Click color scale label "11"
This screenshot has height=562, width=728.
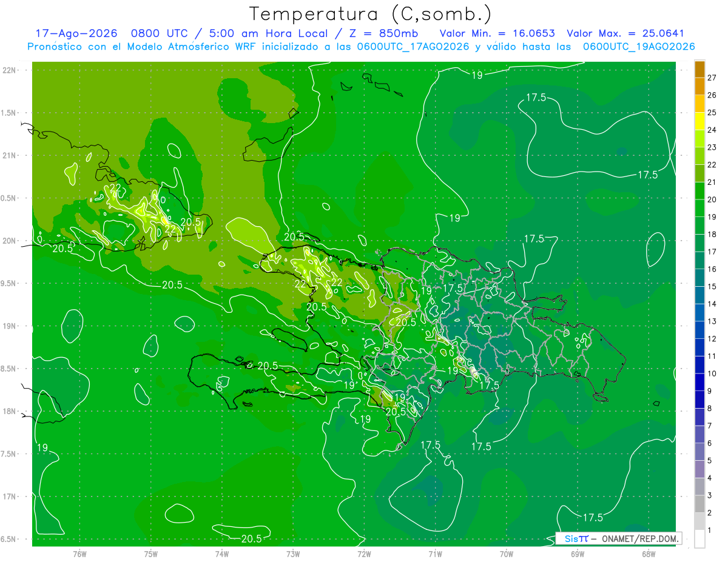click(712, 356)
